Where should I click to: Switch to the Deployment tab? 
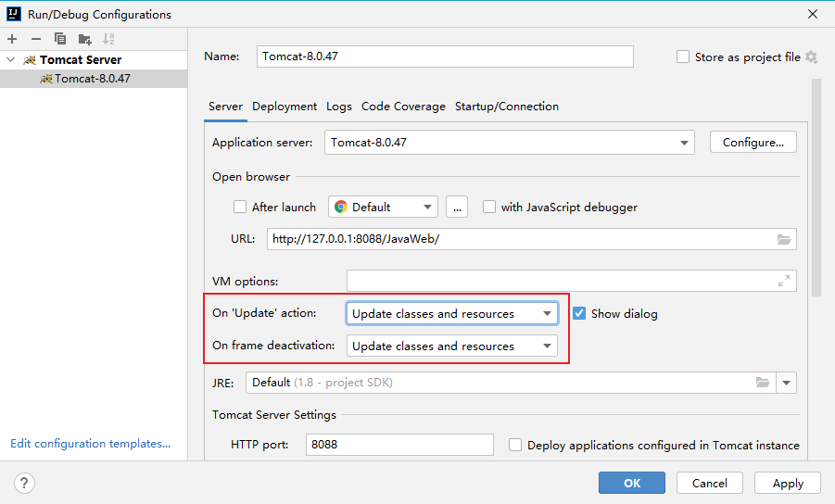285,107
